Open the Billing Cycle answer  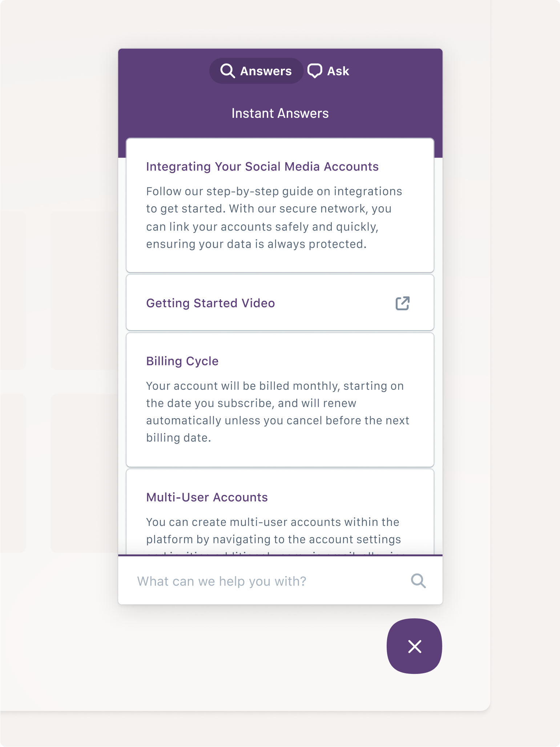182,361
